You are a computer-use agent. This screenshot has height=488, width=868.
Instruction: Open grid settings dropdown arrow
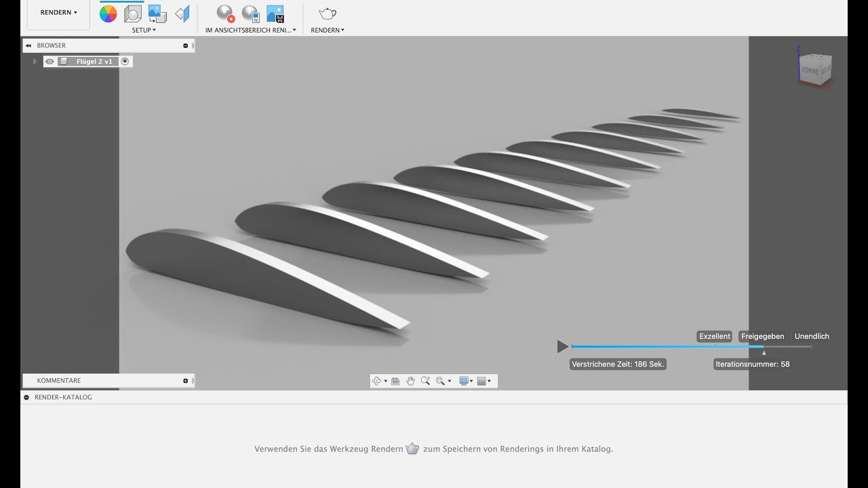pos(490,381)
